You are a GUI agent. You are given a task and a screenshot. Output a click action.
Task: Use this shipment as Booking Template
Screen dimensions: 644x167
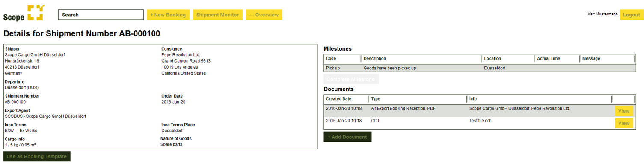coord(37,156)
